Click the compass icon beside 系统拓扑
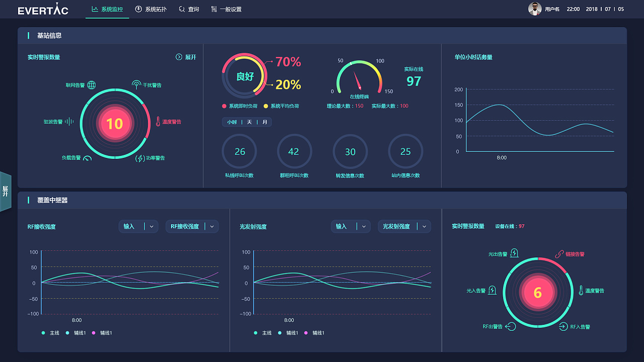 pos(138,9)
